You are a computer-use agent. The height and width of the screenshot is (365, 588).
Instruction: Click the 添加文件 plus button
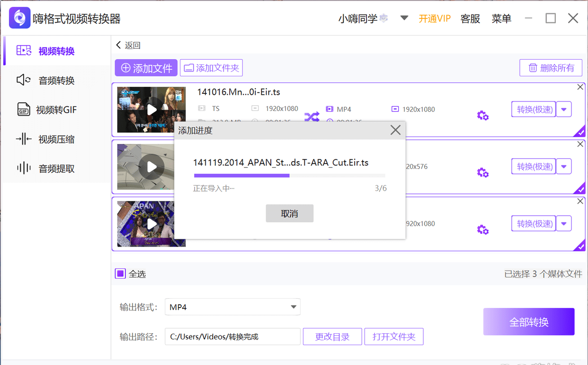(x=146, y=67)
